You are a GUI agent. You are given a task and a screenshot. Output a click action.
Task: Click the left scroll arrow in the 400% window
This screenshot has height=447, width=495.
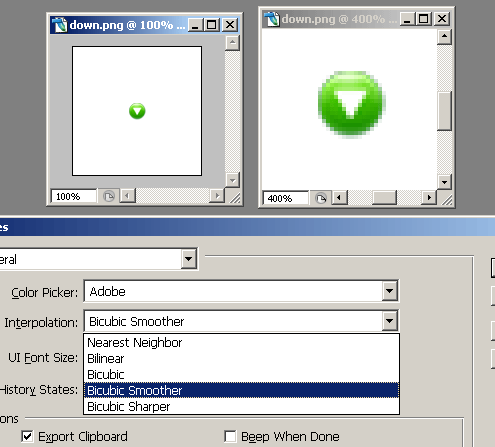[340, 198]
